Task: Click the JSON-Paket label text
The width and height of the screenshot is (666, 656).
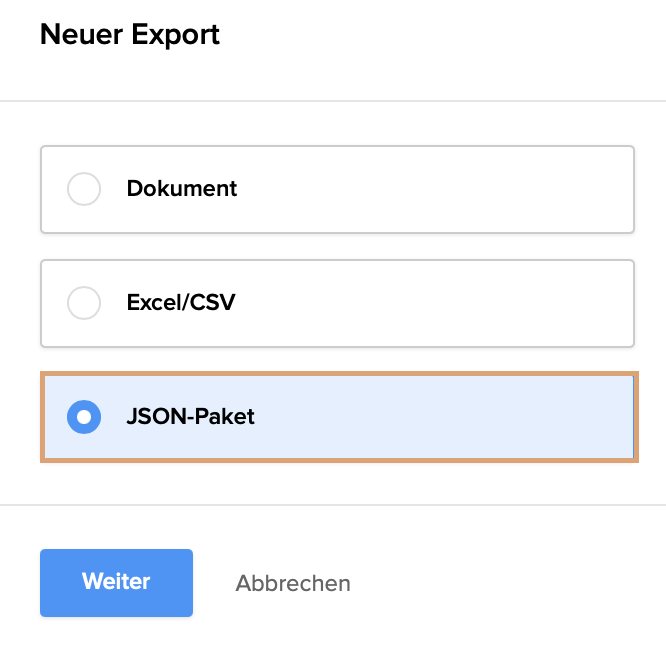Action: tap(191, 417)
